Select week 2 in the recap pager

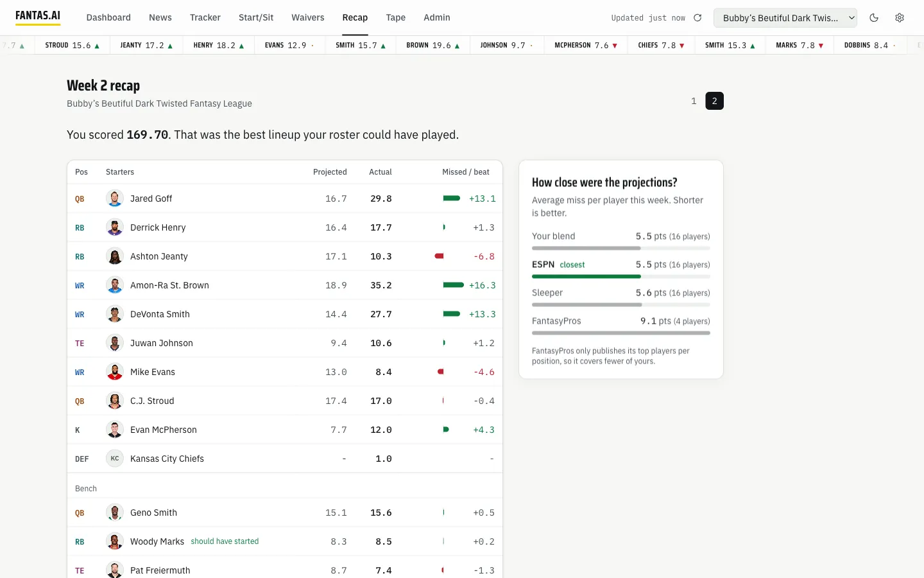coord(715,101)
